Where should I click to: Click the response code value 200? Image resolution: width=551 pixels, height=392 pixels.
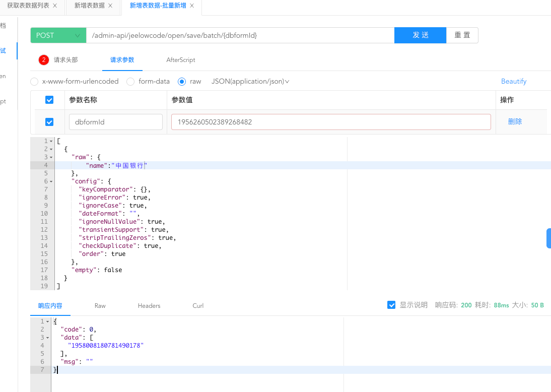(466, 305)
